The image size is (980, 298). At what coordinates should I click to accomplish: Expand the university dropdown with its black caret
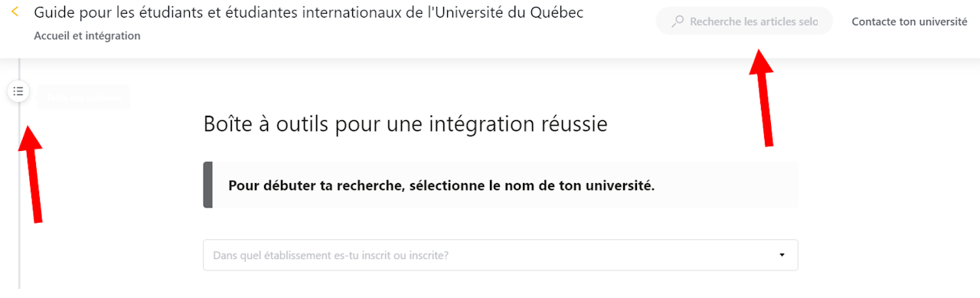pos(782,255)
